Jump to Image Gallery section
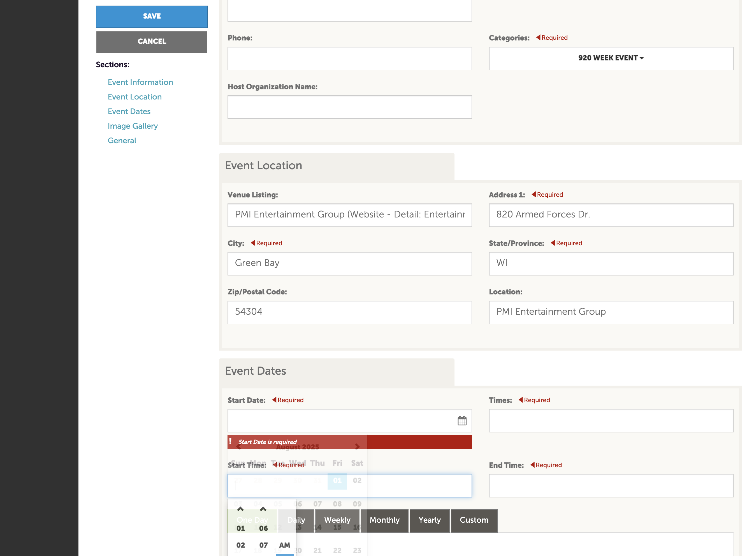This screenshot has height=556, width=756. point(133,126)
